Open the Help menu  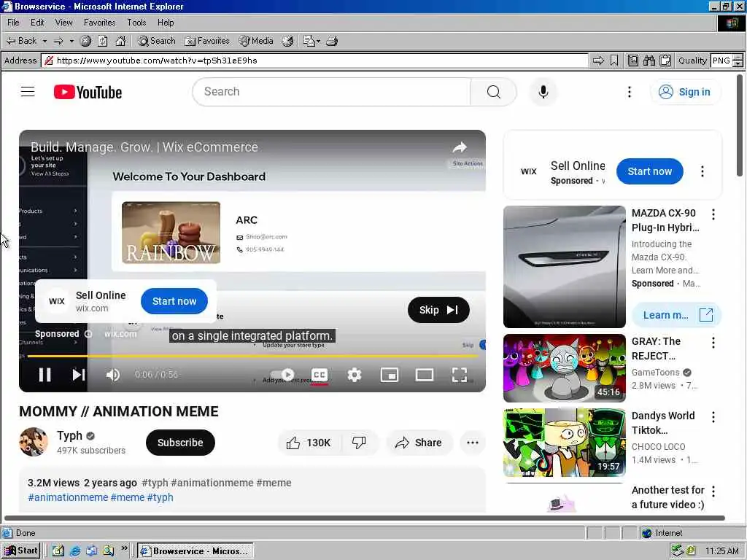(166, 23)
